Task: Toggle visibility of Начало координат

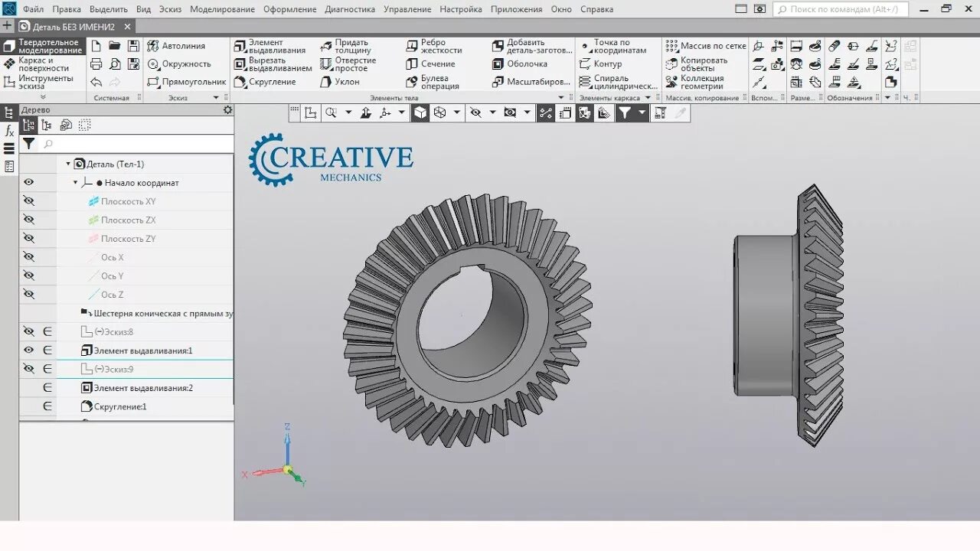Action: point(29,183)
